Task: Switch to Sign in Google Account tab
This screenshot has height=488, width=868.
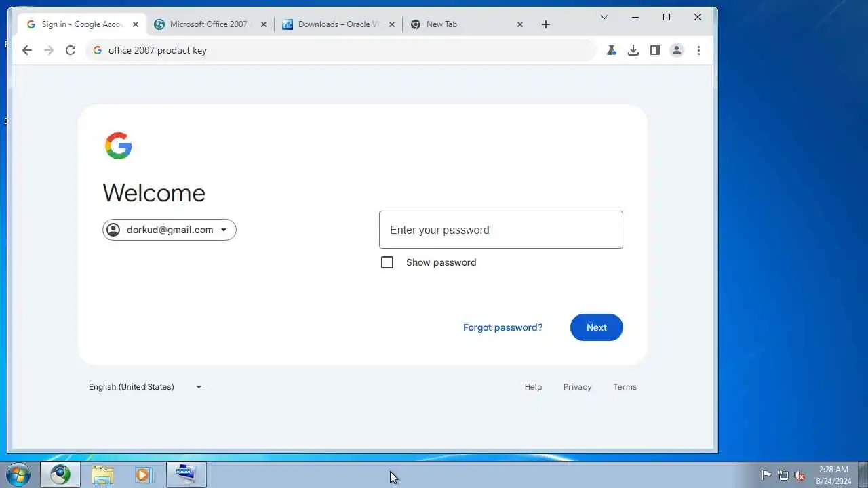Action: [82, 24]
